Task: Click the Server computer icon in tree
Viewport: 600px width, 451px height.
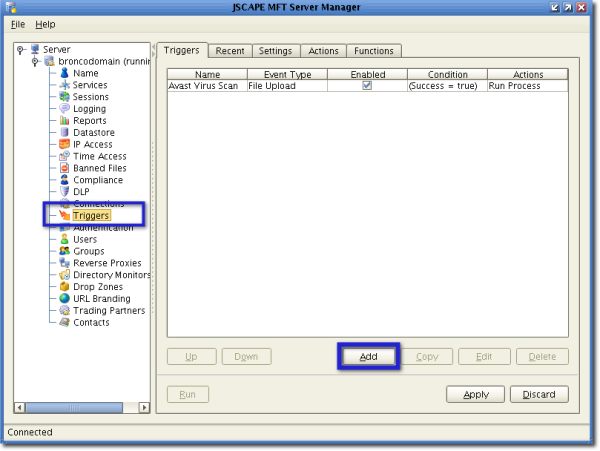Action: pyautogui.click(x=35, y=49)
